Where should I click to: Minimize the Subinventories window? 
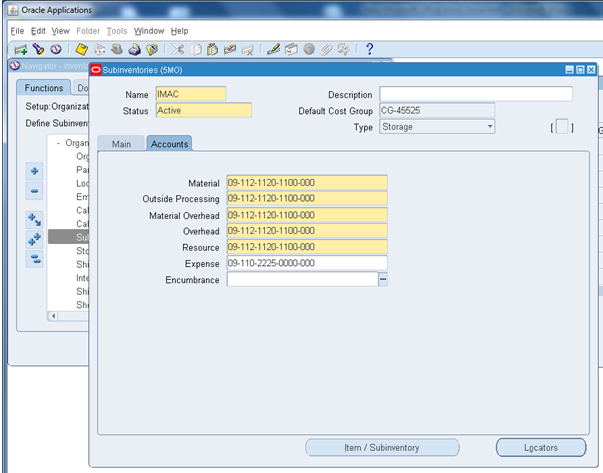(570, 70)
